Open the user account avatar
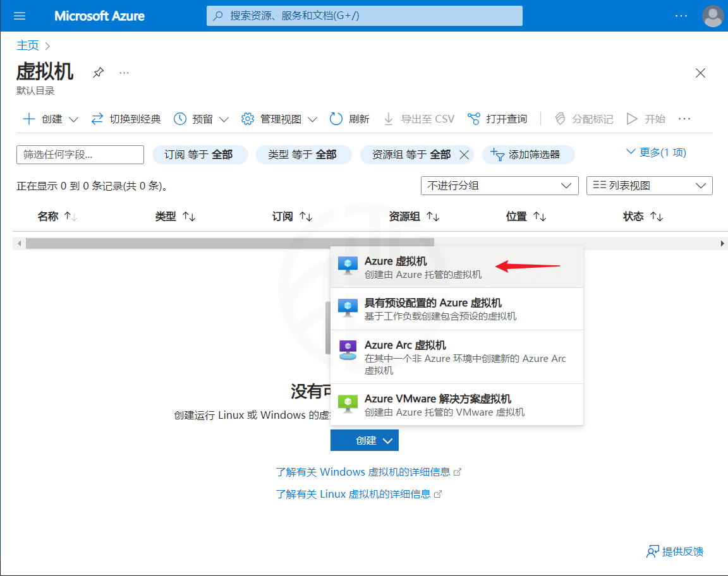Viewport: 728px width, 576px height. pyautogui.click(x=713, y=16)
